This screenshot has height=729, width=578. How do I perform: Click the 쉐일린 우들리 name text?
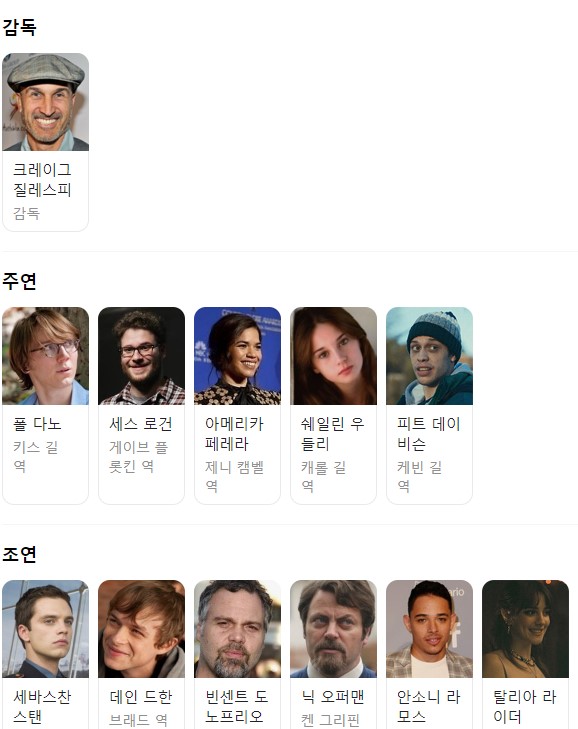[332, 433]
